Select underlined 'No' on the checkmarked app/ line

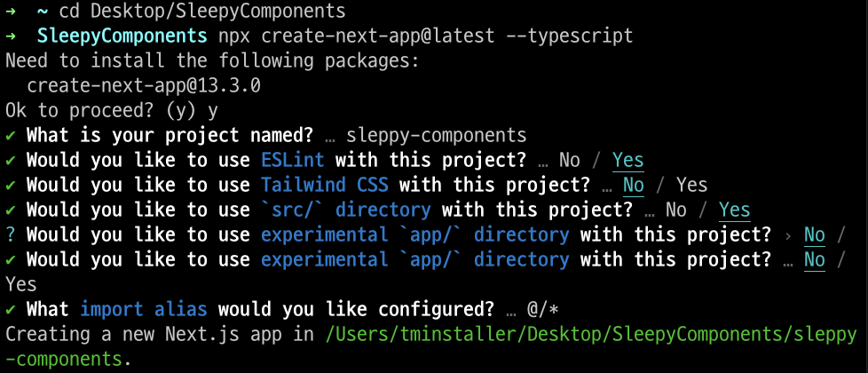point(814,260)
